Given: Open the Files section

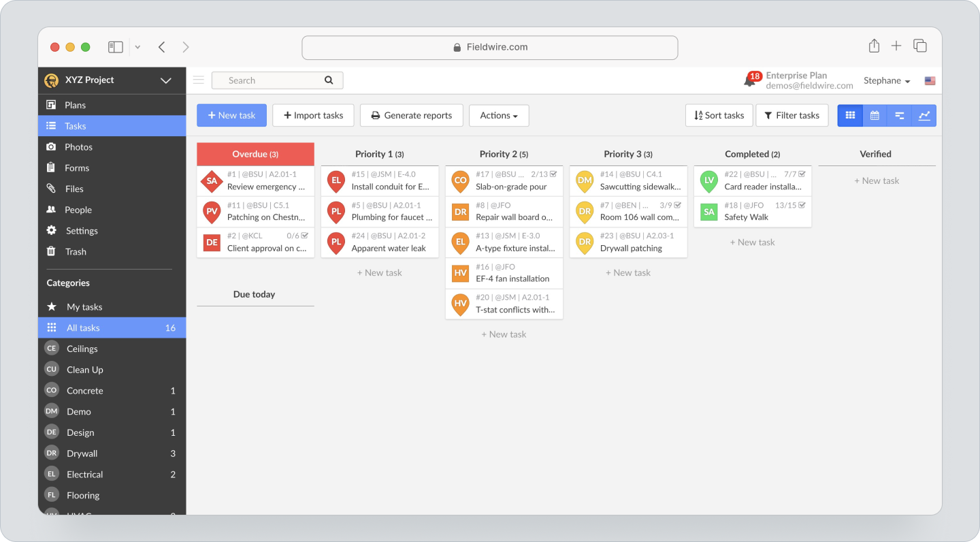Looking at the screenshot, I should (x=75, y=189).
